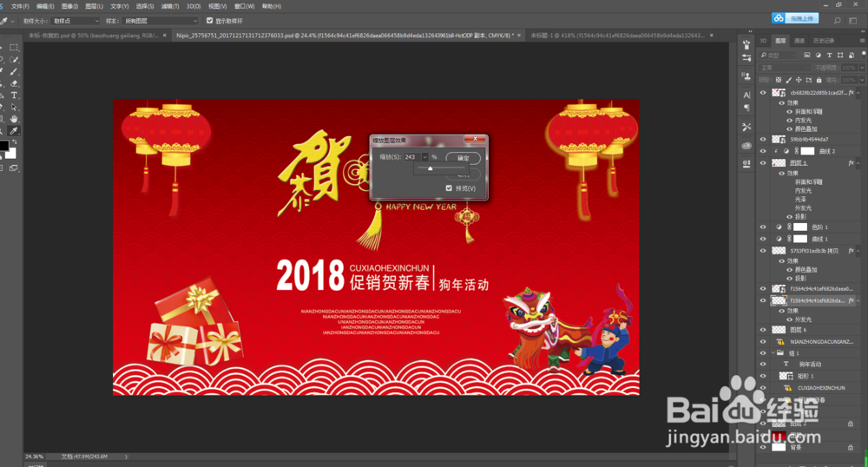Filter layers by pixel layer type
Image resolution: width=868 pixels, height=467 pixels.
(x=807, y=55)
